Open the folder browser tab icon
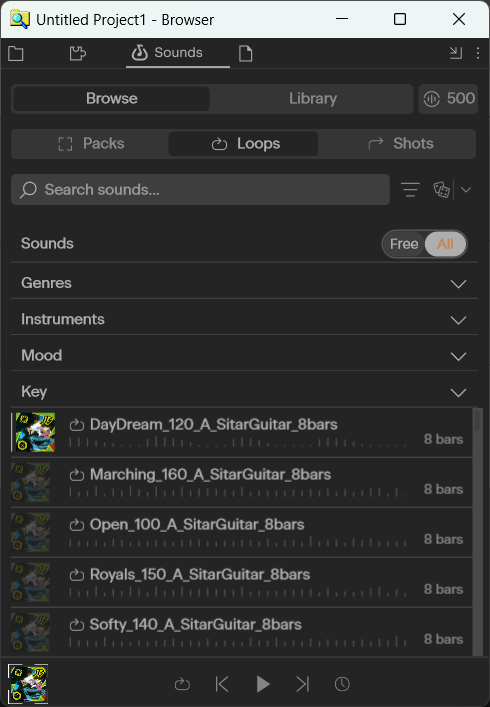The height and width of the screenshot is (707, 490). pos(16,54)
